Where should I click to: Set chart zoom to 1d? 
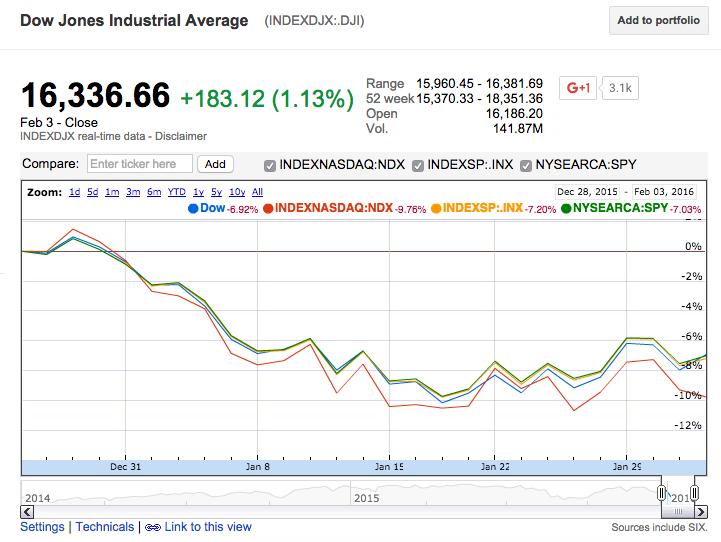point(74,192)
